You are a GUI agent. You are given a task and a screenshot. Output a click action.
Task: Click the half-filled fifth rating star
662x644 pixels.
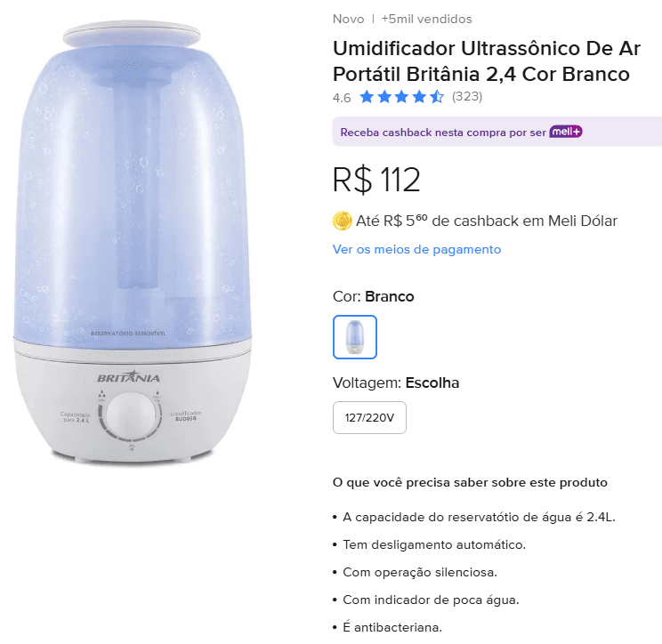pyautogui.click(x=437, y=97)
